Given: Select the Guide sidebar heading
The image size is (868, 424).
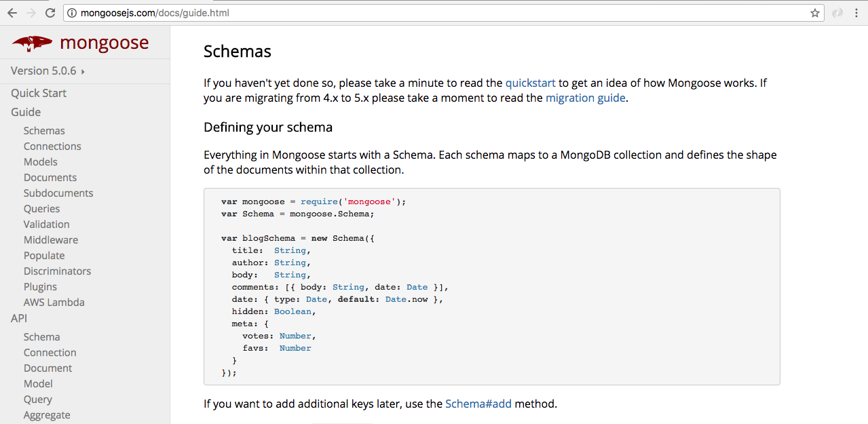Looking at the screenshot, I should tap(26, 112).
